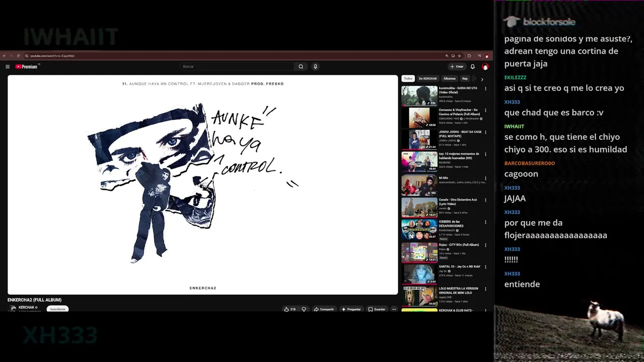The height and width of the screenshot is (362, 644).
Task: Open options menu for SARIA NO UTA video
Action: pos(486,88)
